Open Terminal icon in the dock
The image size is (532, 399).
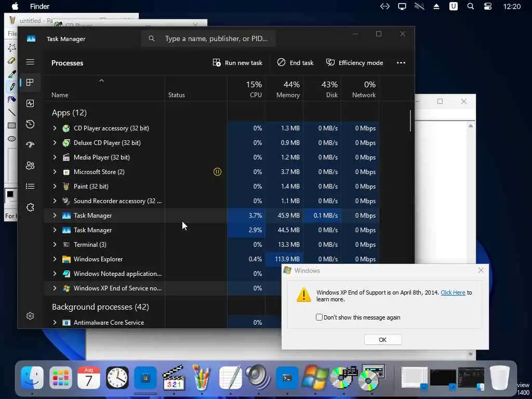pos(287,378)
